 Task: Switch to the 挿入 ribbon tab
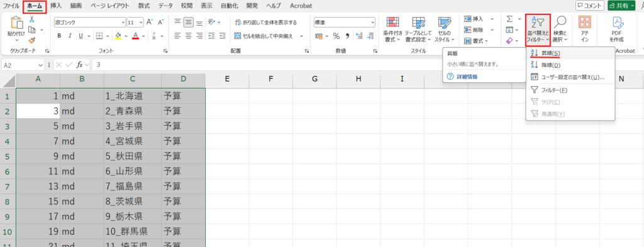56,6
